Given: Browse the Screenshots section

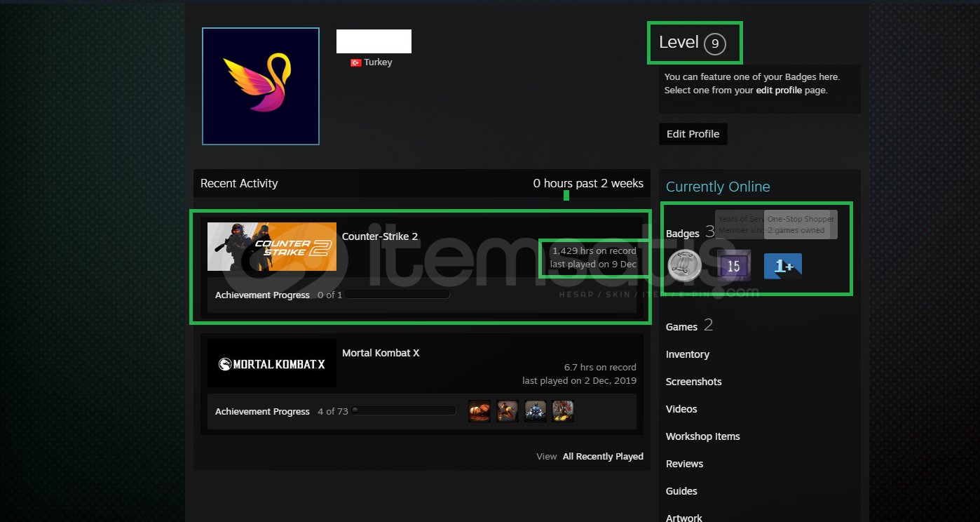Looking at the screenshot, I should click(694, 382).
